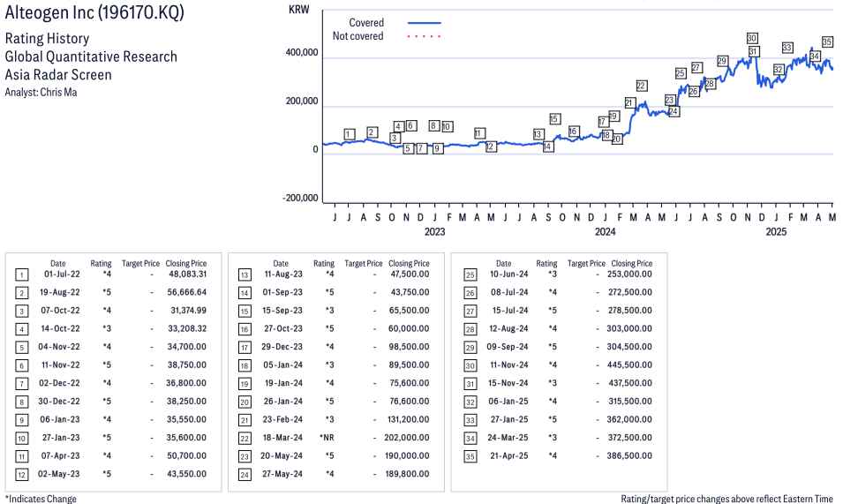Click the -200,000 y-axis label

(x=300, y=198)
